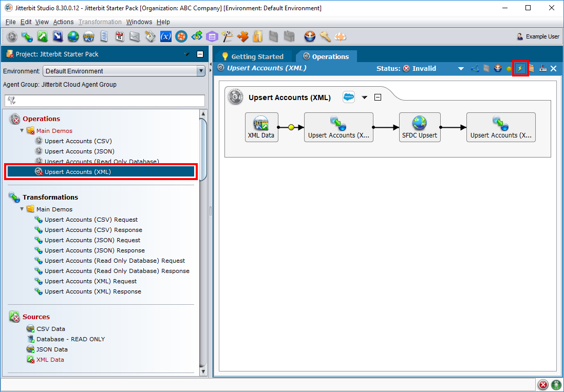Collapse the operation graph with minus box
This screenshot has height=392, width=564.
(x=378, y=97)
